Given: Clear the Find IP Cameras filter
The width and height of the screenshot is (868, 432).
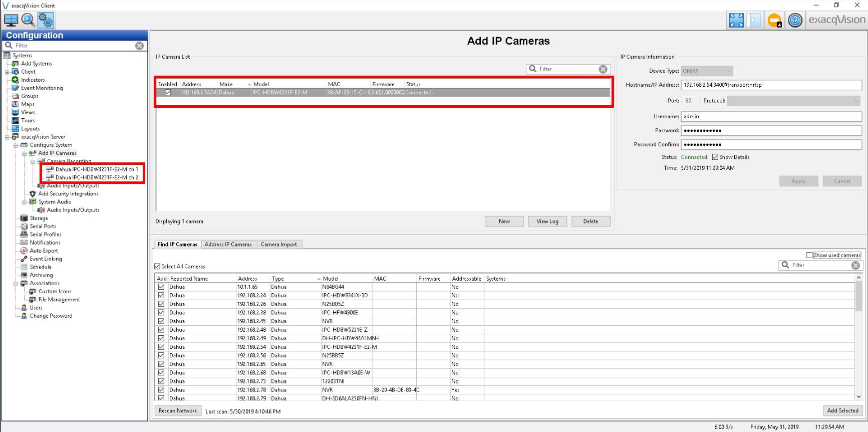Looking at the screenshot, I should (x=855, y=265).
